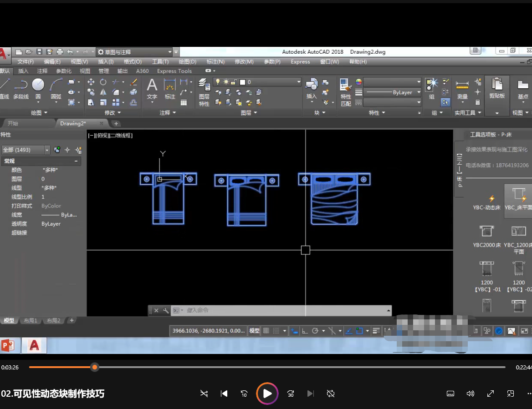Click the Offset tool icon
532x409 pixels.
(x=133, y=102)
